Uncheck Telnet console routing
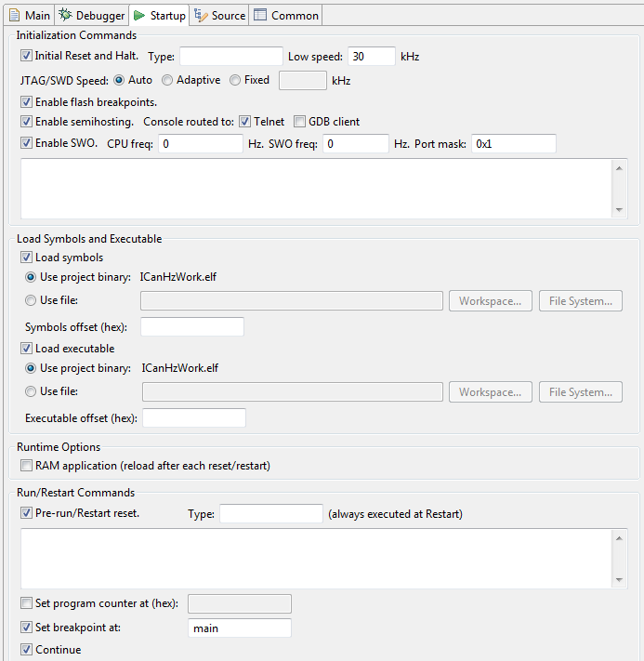The width and height of the screenshot is (644, 661). 245,122
